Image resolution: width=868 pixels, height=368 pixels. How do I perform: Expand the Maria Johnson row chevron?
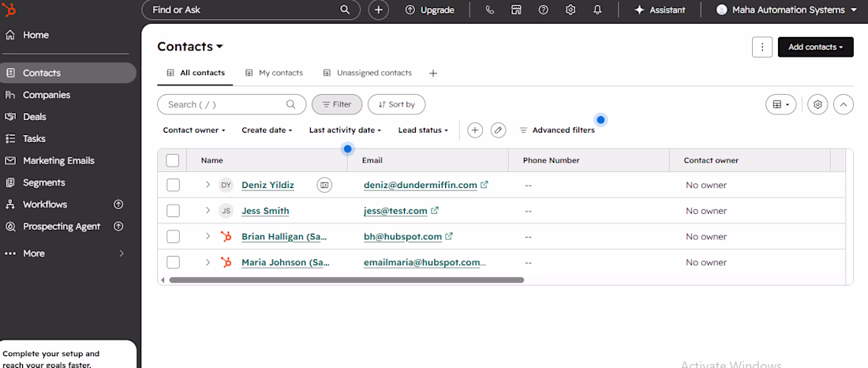tap(208, 261)
